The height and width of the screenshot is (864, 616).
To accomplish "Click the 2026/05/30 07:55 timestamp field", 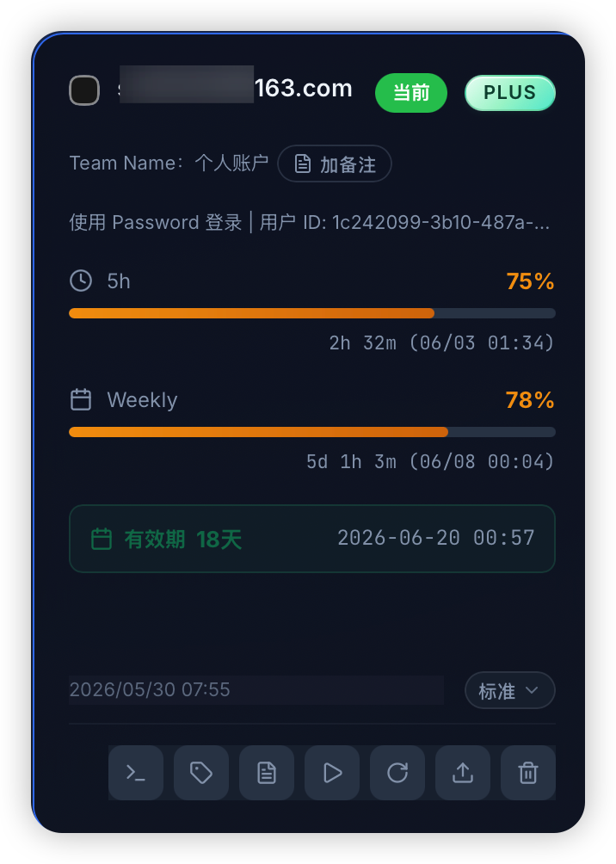I will click(256, 690).
